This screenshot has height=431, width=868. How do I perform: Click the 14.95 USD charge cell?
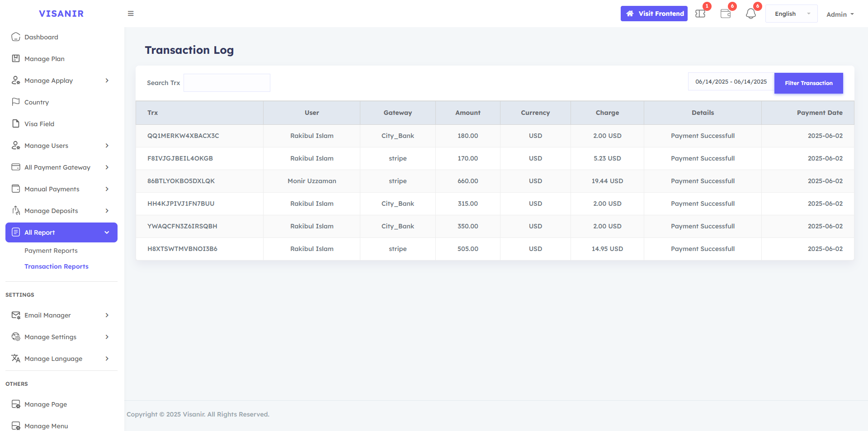click(607, 249)
